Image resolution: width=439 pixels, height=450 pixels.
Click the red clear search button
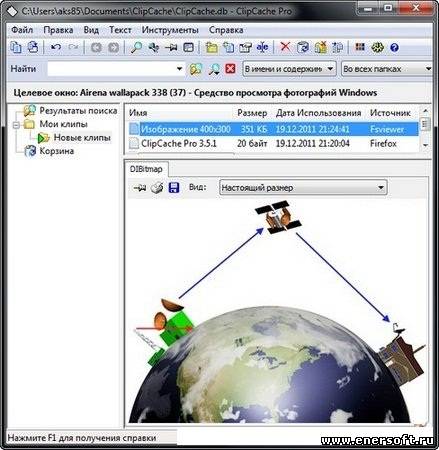(x=230, y=69)
